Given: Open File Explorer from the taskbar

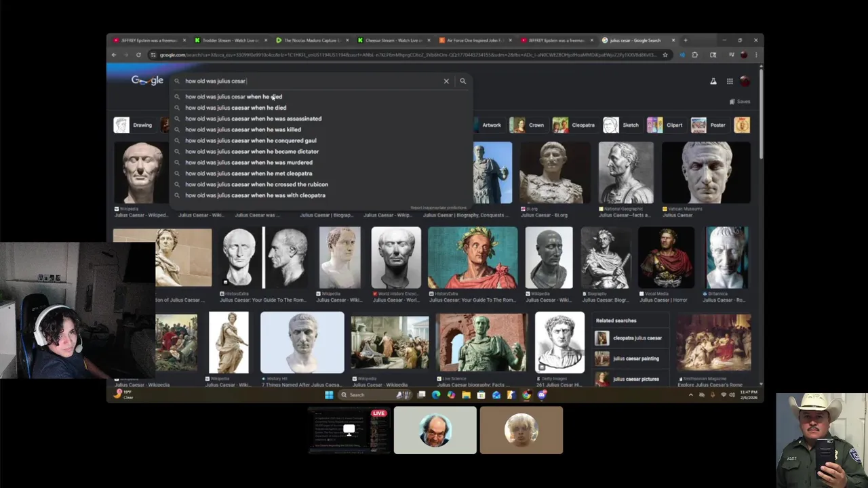Looking at the screenshot, I should 466,394.
